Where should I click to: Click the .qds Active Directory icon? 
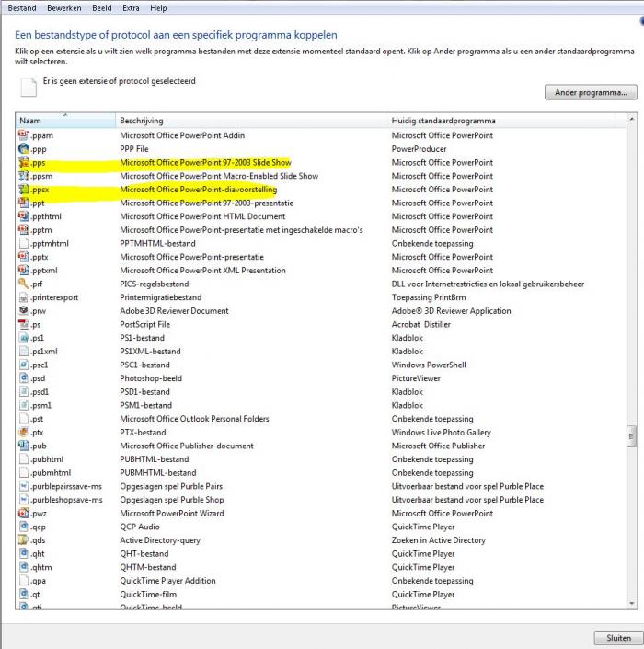tap(24, 539)
